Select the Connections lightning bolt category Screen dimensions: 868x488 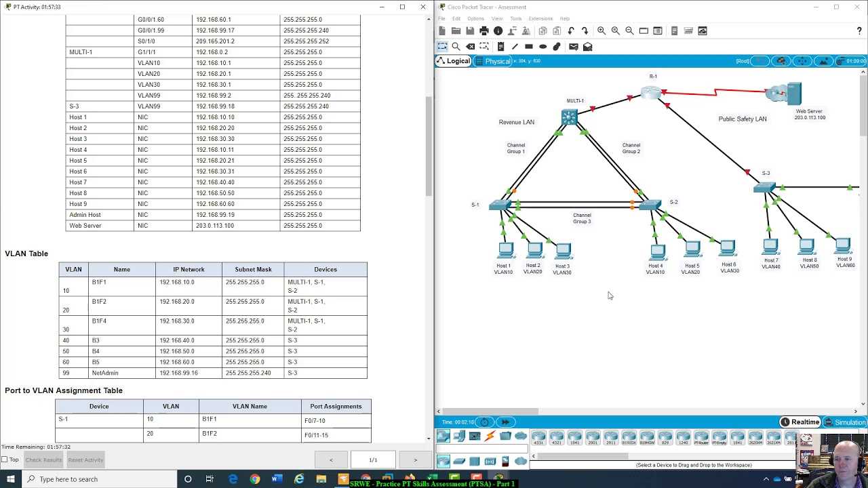[x=490, y=436]
